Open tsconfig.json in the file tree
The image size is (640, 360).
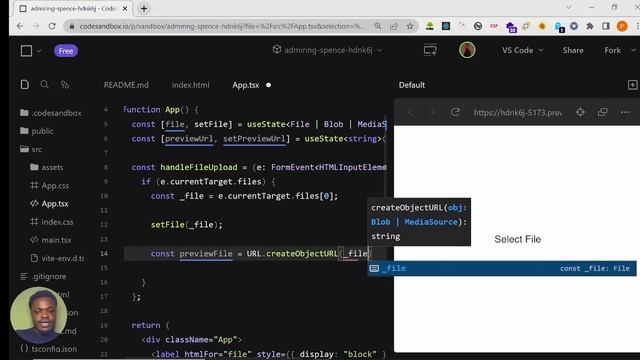pyautogui.click(x=48, y=349)
